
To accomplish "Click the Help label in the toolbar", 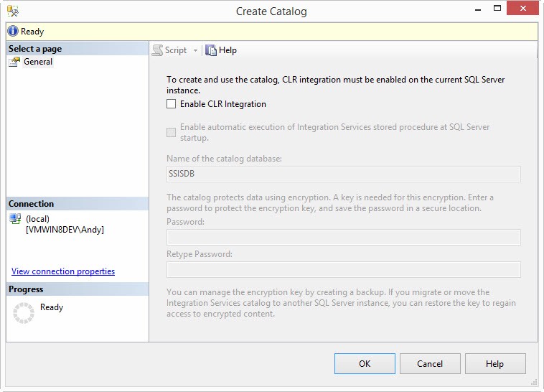I will point(228,50).
